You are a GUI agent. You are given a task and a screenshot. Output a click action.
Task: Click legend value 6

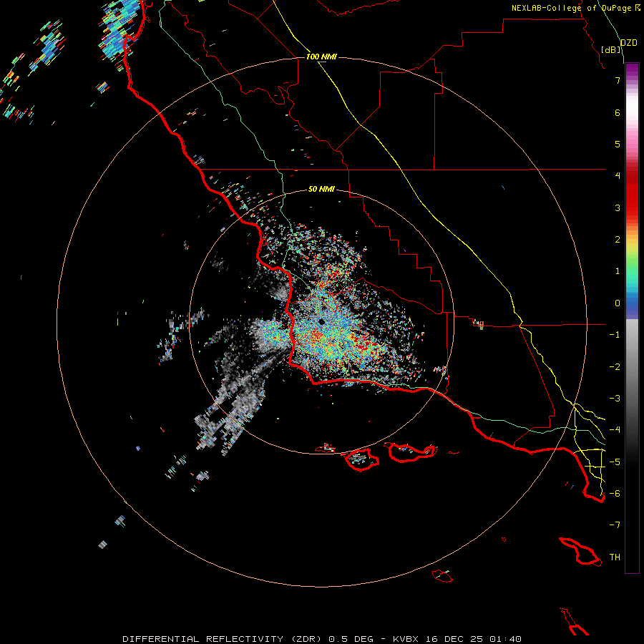click(618, 112)
